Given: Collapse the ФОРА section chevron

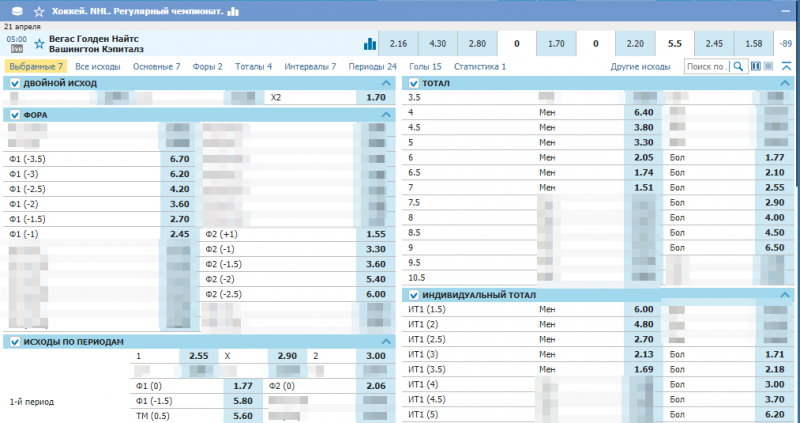Looking at the screenshot, I should click(385, 115).
